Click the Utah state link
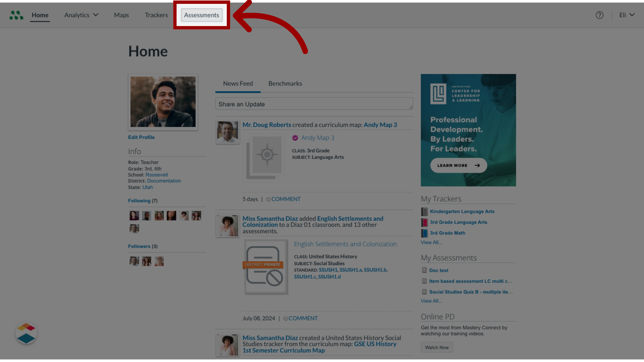Screen dimensions: 644x362 [x=148, y=187]
